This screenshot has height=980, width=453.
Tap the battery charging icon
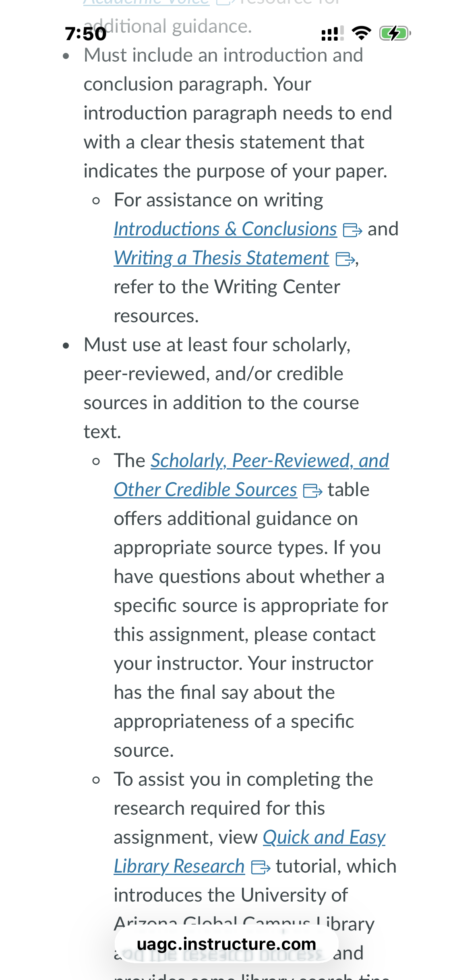395,33
